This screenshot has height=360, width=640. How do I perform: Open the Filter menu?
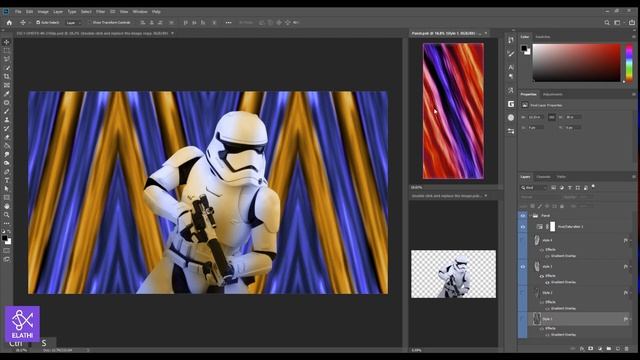click(100, 12)
